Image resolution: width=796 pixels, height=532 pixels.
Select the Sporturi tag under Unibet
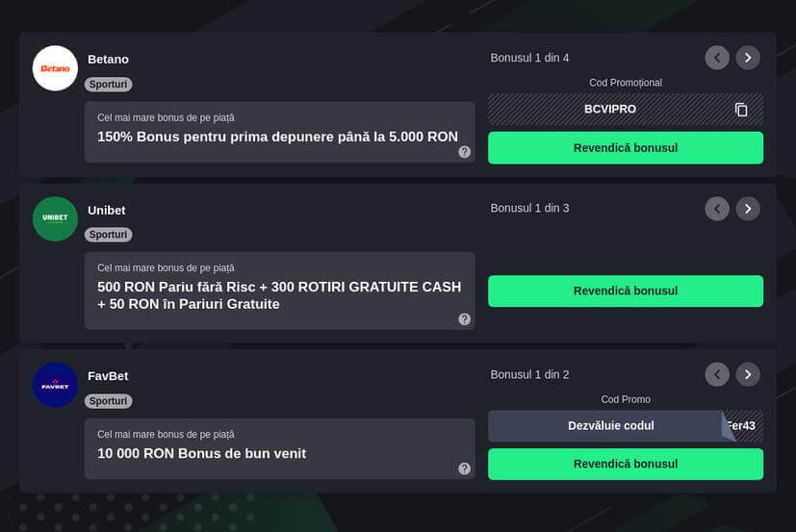109,235
